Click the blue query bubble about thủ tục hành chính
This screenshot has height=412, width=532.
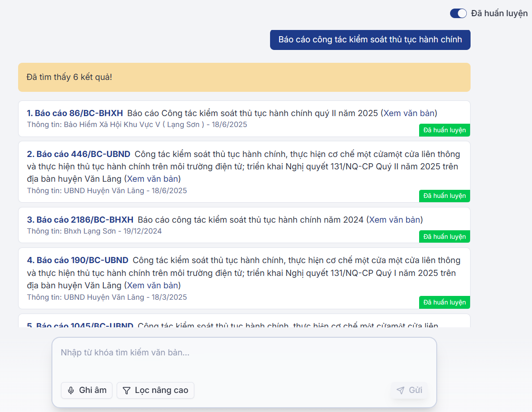pos(370,39)
